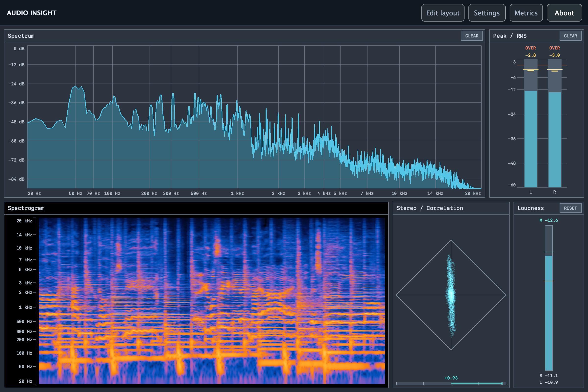This screenshot has width=588, height=392.
Task: Click the AUDIO INSIGHT title
Action: (x=32, y=13)
